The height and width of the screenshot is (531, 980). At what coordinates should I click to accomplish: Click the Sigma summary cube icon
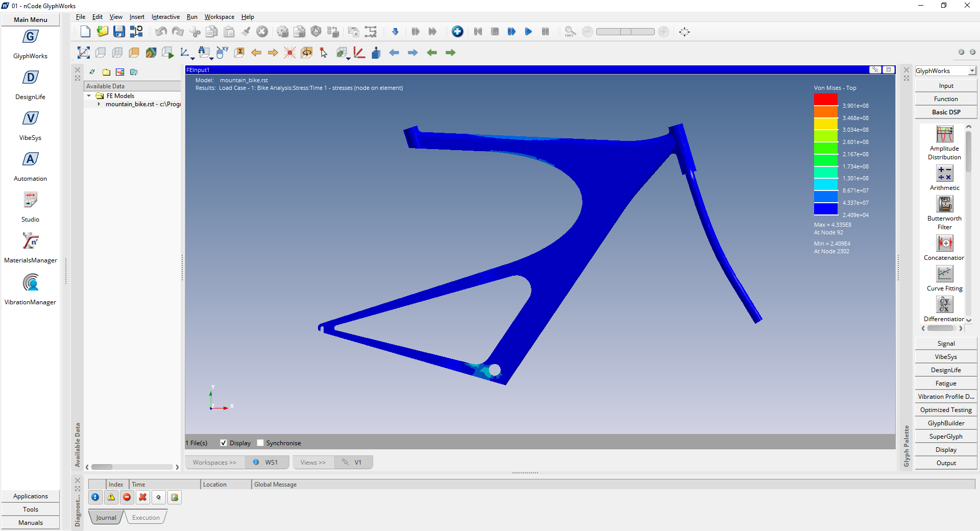point(239,53)
